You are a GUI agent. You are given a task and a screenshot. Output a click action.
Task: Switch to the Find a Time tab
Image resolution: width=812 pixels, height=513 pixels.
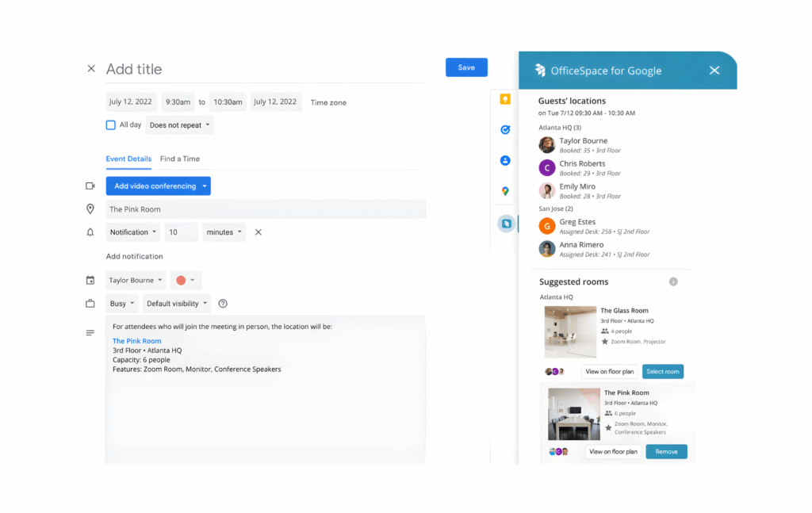coord(179,159)
